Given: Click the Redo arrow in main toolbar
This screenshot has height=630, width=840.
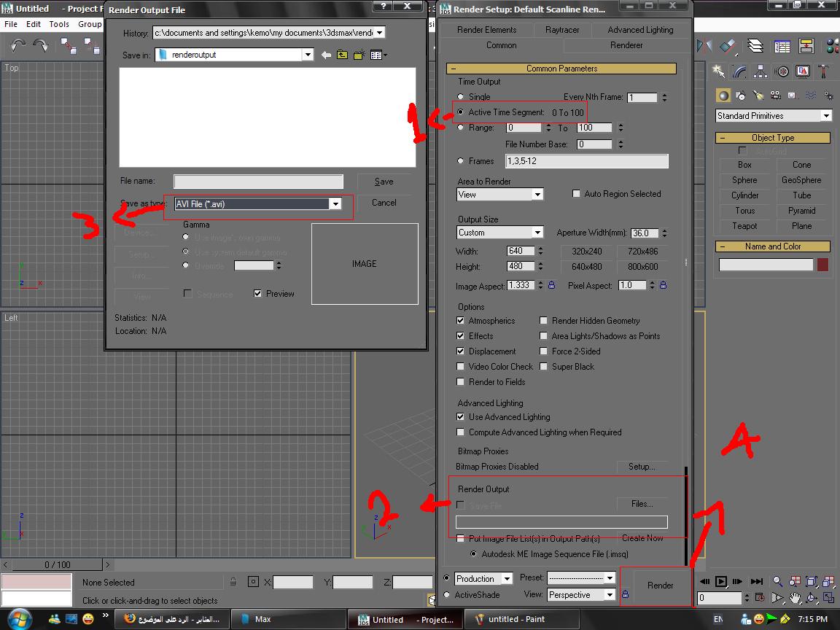Looking at the screenshot, I should coord(40,45).
